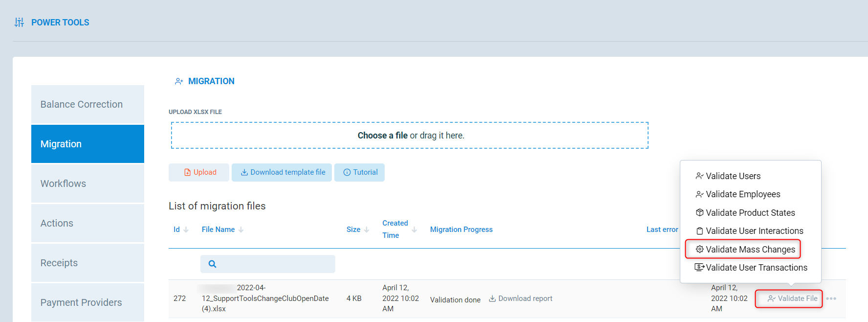The width and height of the screenshot is (868, 322).
Task: Sort by Created Time column arrow
Action: coord(414,230)
